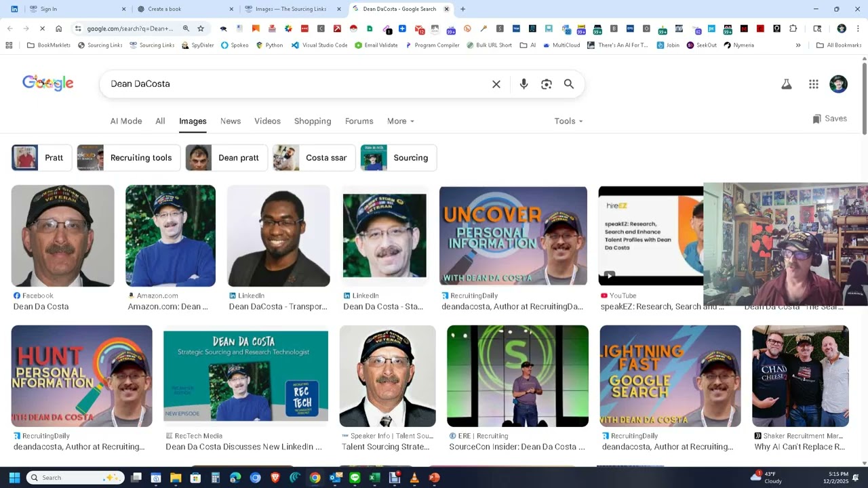Open Search Labs flask icon

pos(787,84)
